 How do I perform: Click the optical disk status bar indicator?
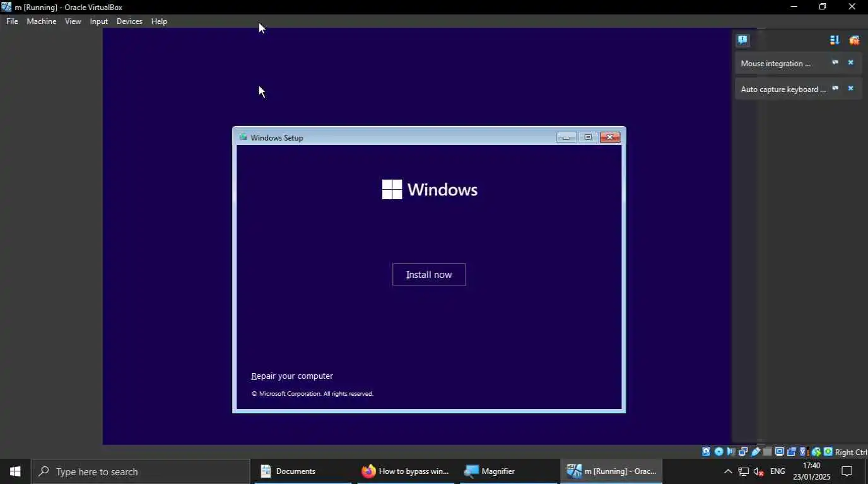click(718, 452)
